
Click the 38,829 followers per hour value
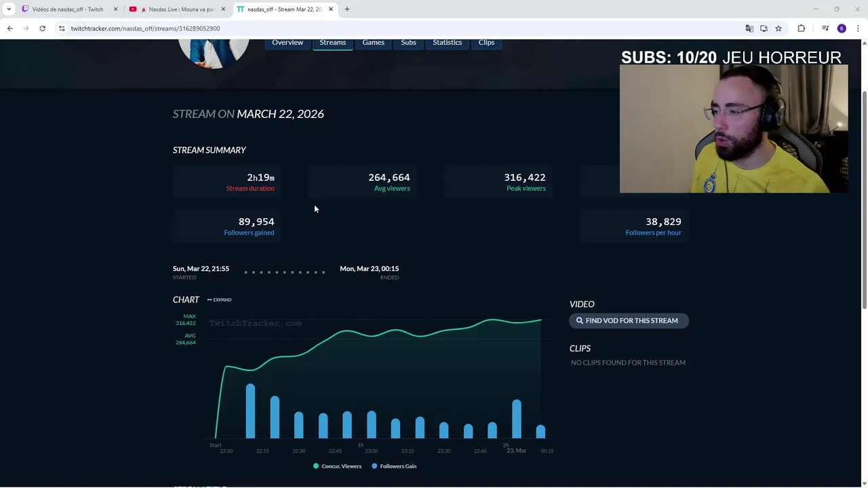(x=663, y=222)
